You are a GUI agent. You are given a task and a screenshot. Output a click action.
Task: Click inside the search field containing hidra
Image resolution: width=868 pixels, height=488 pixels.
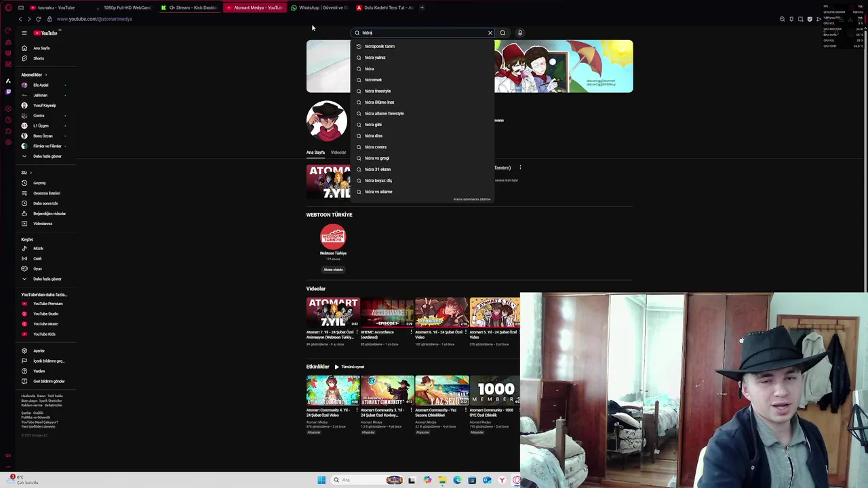[x=420, y=33]
